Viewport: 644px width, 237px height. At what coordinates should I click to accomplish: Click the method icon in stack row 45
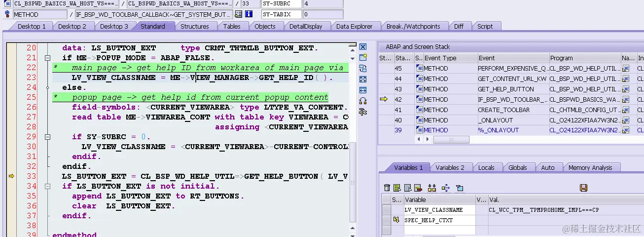point(420,69)
